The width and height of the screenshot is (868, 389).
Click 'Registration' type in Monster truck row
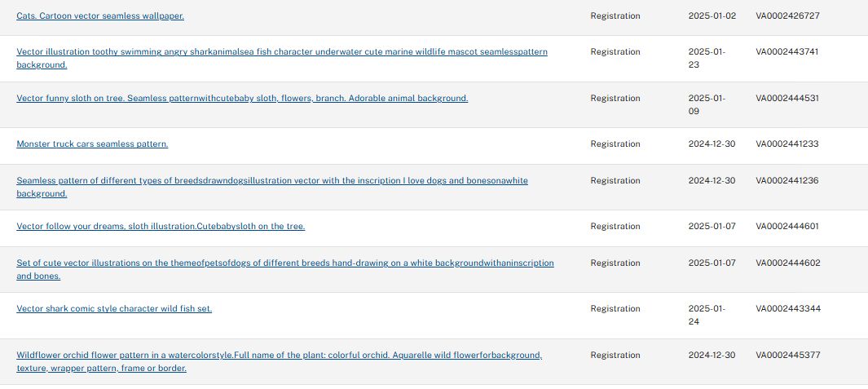[615, 144]
